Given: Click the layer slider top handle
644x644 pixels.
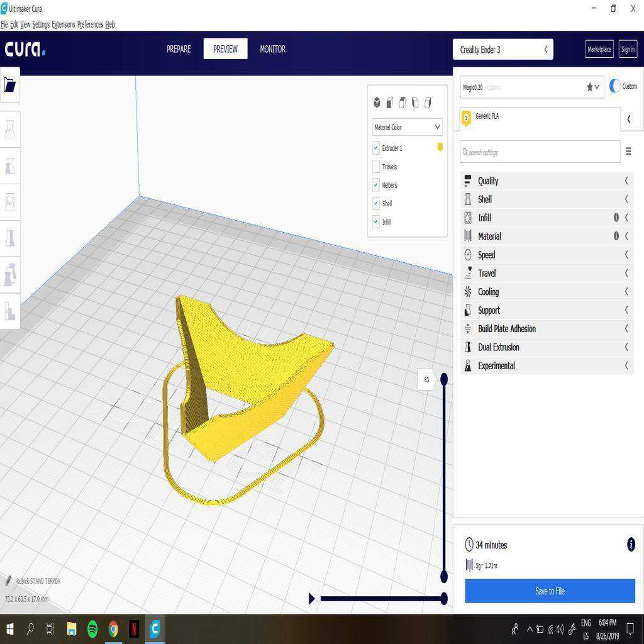Looking at the screenshot, I should [x=444, y=379].
